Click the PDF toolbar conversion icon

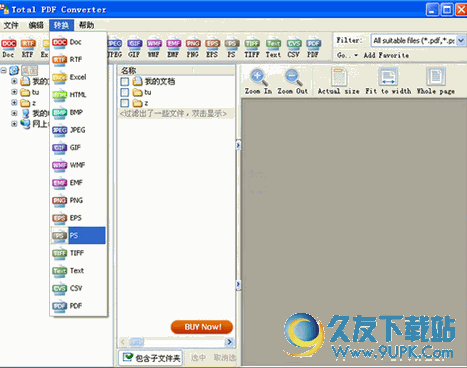click(313, 47)
